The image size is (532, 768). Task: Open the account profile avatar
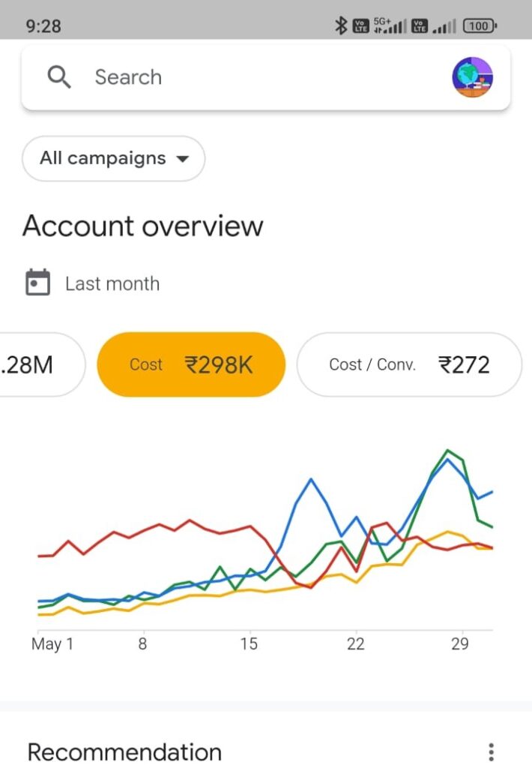click(472, 77)
